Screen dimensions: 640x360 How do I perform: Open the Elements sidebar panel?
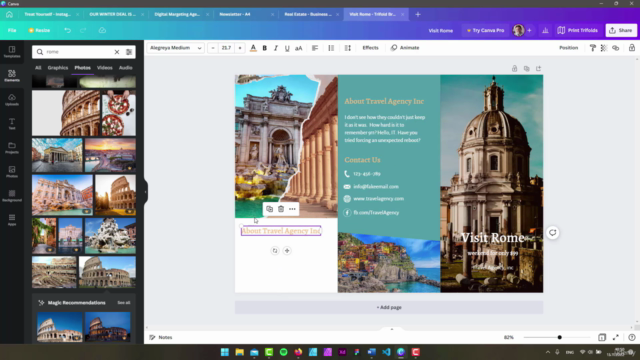coord(12,76)
